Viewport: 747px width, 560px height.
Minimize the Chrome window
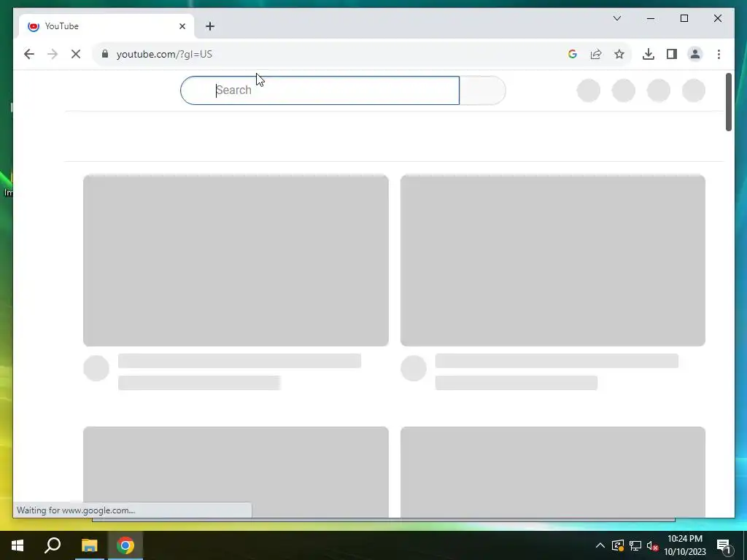[651, 18]
